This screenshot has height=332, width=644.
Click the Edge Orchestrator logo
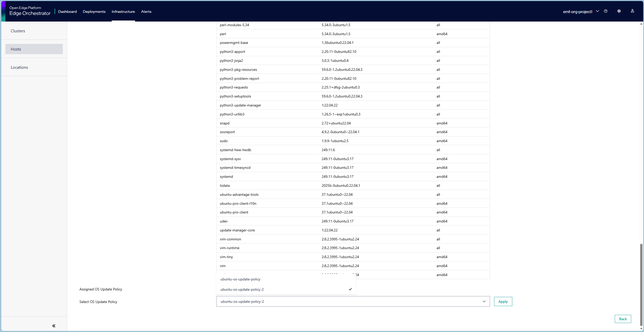pos(30,11)
